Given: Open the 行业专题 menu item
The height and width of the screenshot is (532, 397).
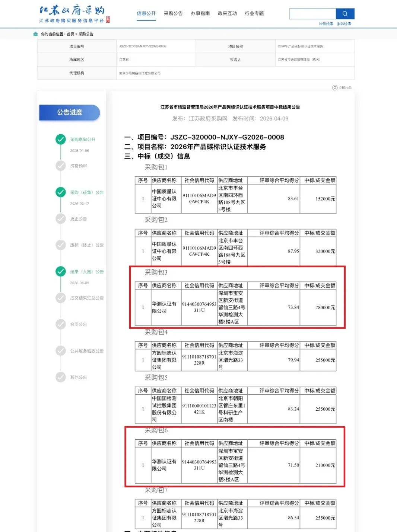Looking at the screenshot, I should (x=254, y=13).
